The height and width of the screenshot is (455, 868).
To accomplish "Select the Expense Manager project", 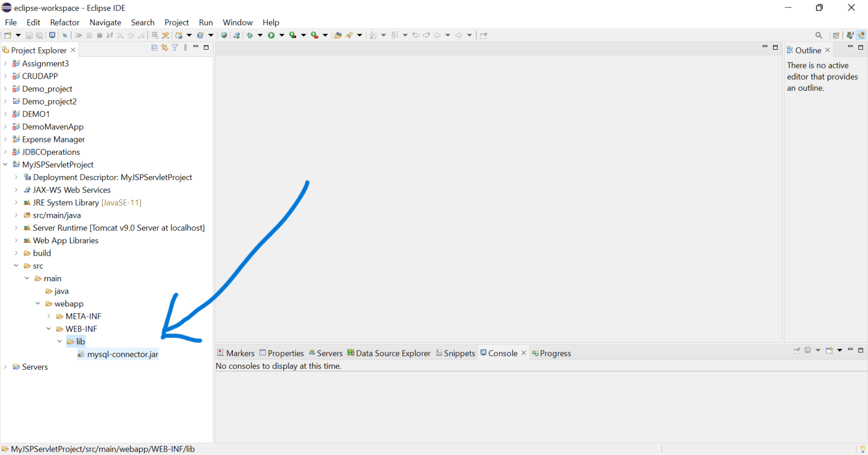I will (x=53, y=139).
